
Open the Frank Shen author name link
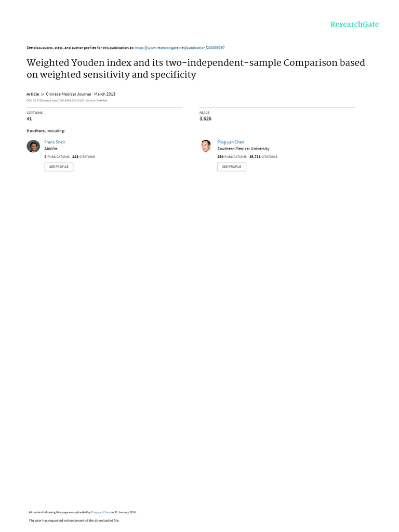coord(55,142)
